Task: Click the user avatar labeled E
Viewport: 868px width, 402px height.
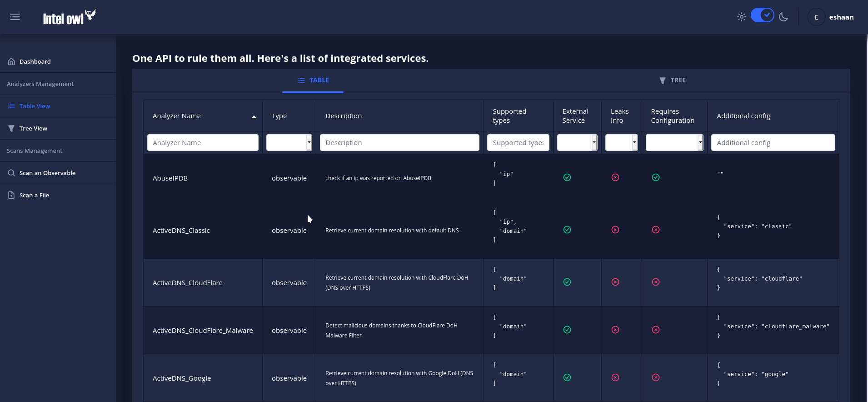Action: click(817, 17)
